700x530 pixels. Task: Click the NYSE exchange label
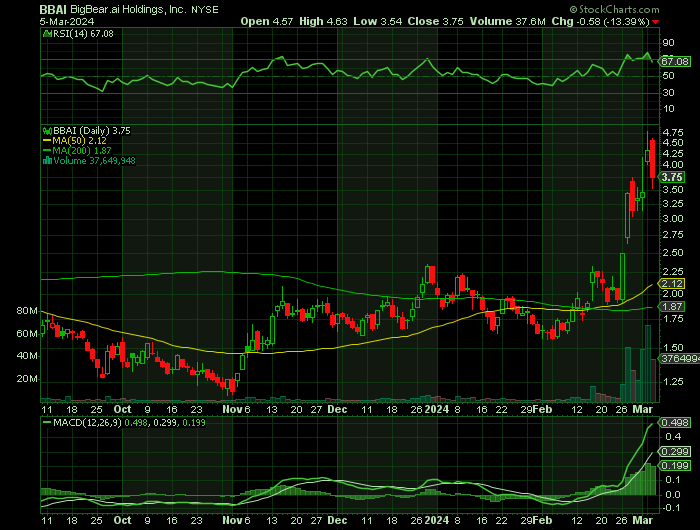point(205,10)
